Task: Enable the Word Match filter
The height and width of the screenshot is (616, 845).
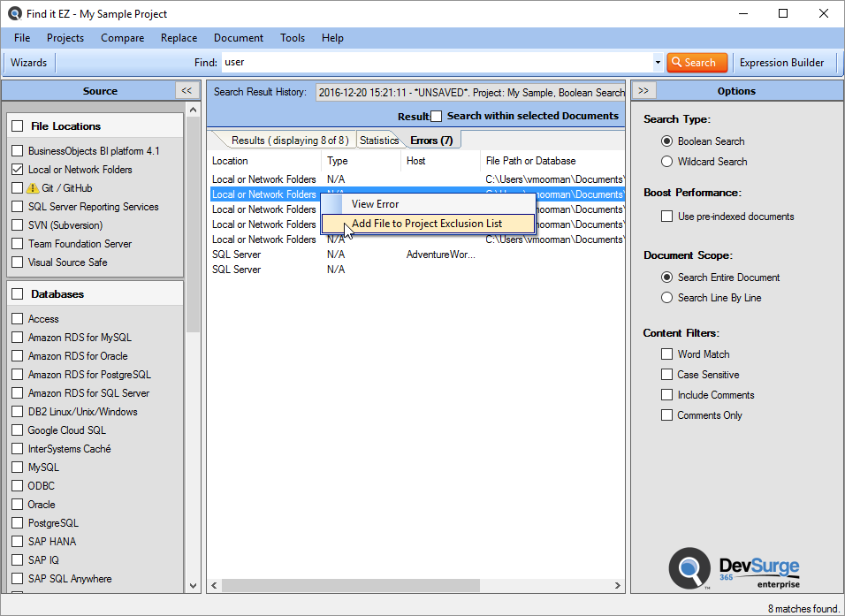Action: point(666,354)
